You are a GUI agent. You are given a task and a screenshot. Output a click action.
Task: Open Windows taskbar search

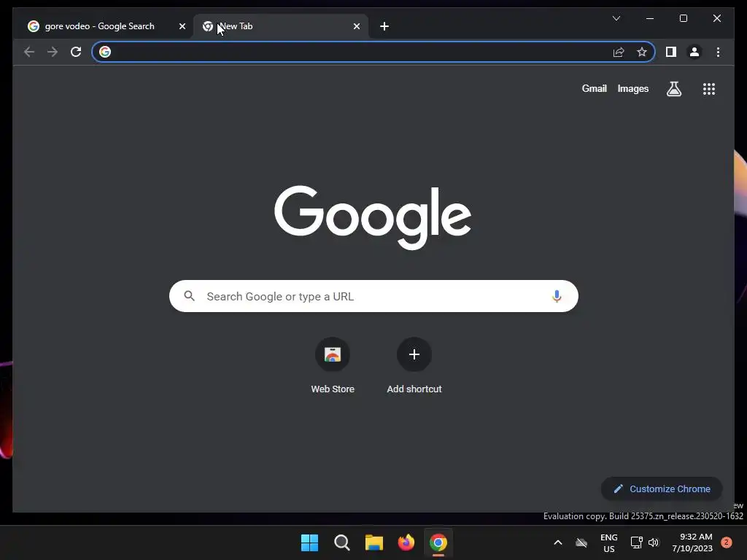tap(342, 542)
